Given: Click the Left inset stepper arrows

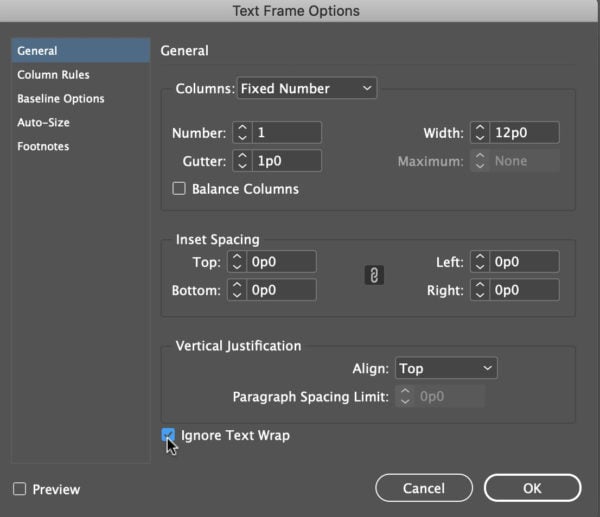Looking at the screenshot, I should [x=480, y=262].
